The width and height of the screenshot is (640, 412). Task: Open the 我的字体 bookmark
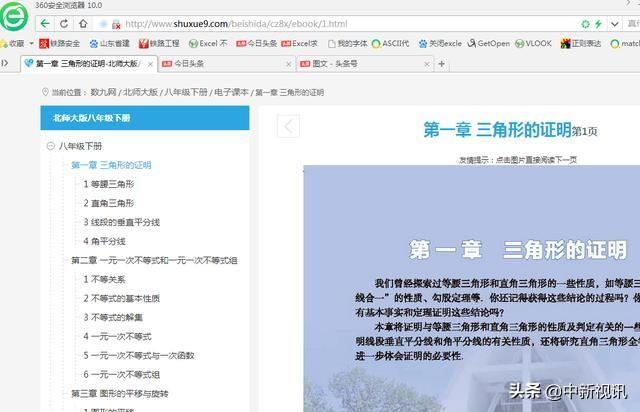[347, 43]
